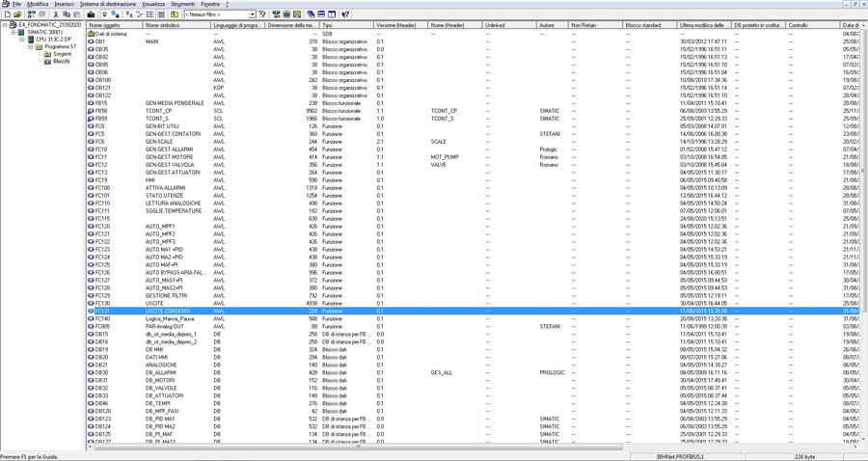Click the Download to PLC icon

[x=92, y=14]
